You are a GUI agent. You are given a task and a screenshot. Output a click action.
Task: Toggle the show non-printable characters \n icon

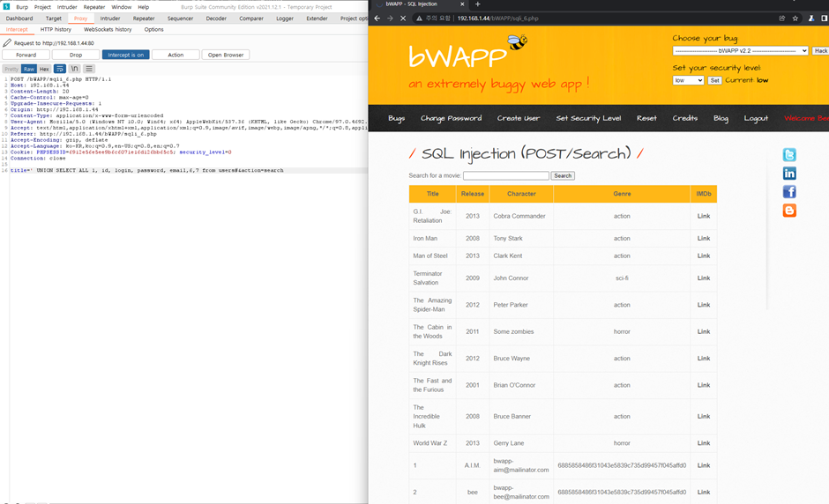point(75,69)
